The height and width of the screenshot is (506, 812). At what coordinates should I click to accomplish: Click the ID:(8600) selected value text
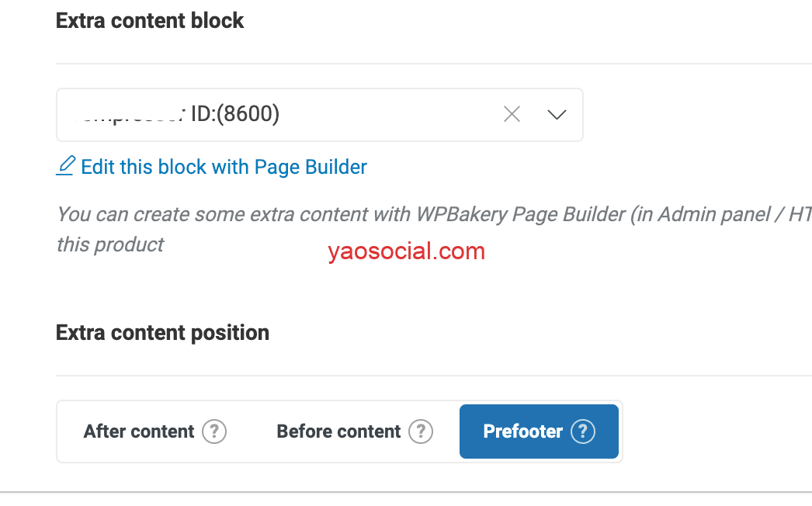point(234,115)
